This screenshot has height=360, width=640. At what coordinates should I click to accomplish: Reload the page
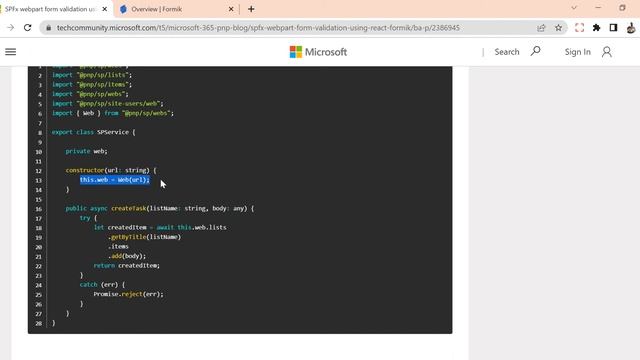[28, 28]
